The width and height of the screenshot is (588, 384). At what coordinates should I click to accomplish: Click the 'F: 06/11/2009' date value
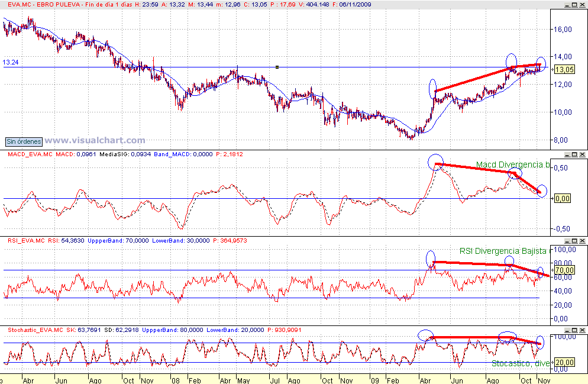coord(352,5)
